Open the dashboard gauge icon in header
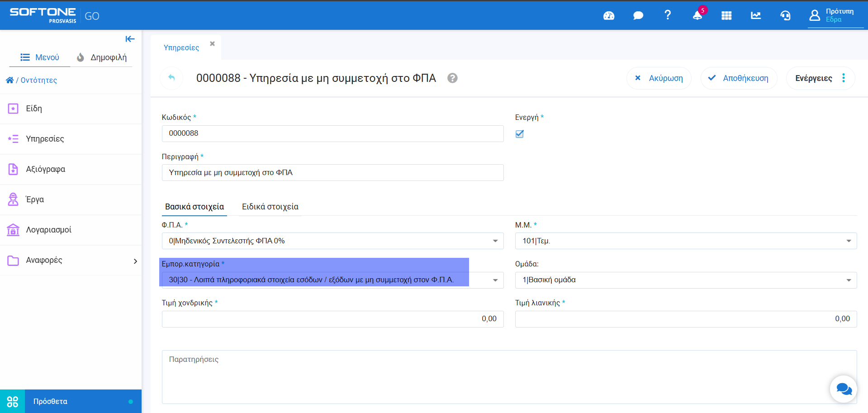Image resolution: width=868 pixels, height=413 pixels. click(x=609, y=16)
